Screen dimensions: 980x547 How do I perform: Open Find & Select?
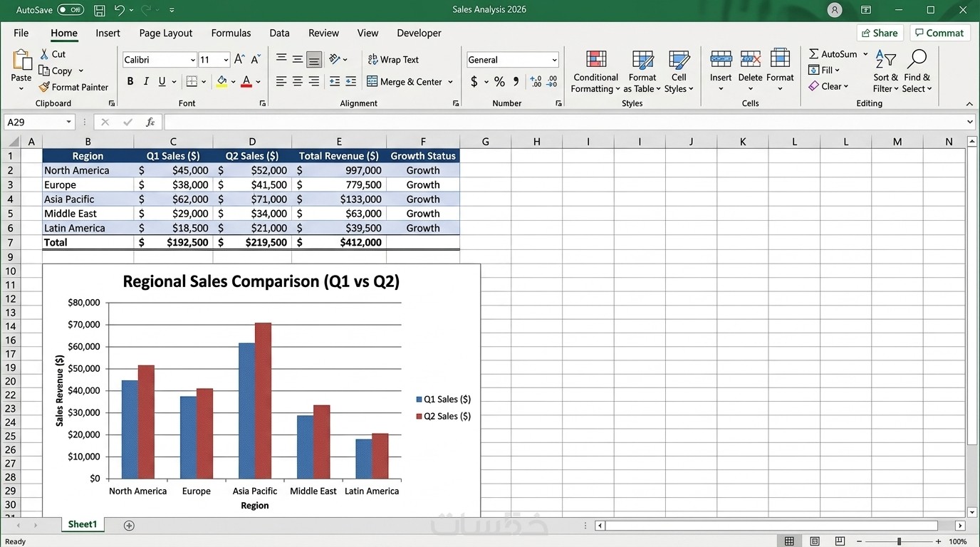[x=917, y=71]
